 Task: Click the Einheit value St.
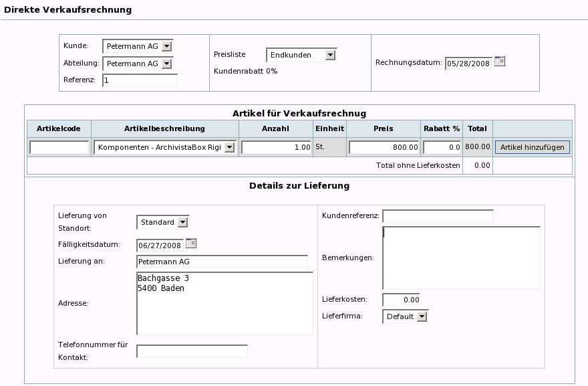coord(320,147)
